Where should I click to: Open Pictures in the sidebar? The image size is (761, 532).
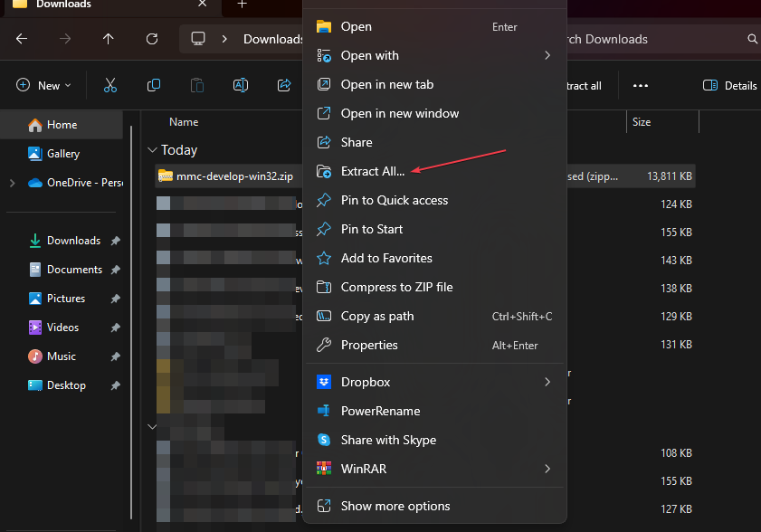pos(66,299)
